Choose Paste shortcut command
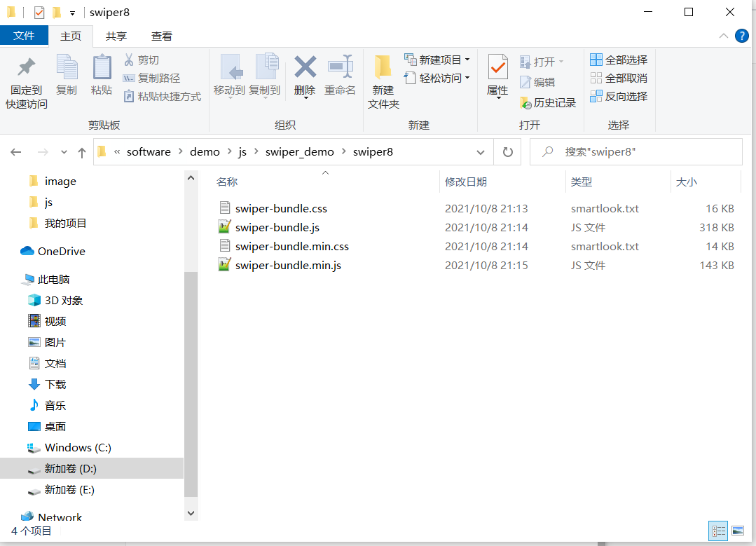 pos(162,97)
